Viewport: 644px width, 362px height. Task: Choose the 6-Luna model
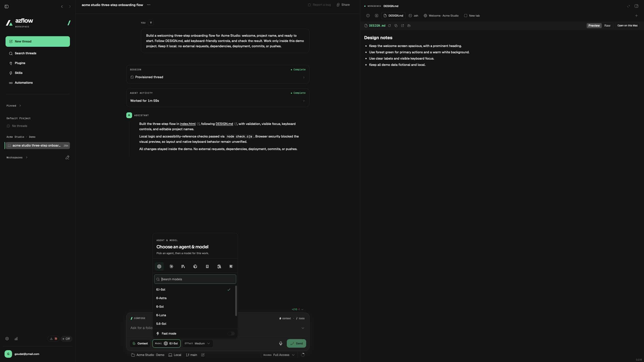(194, 315)
